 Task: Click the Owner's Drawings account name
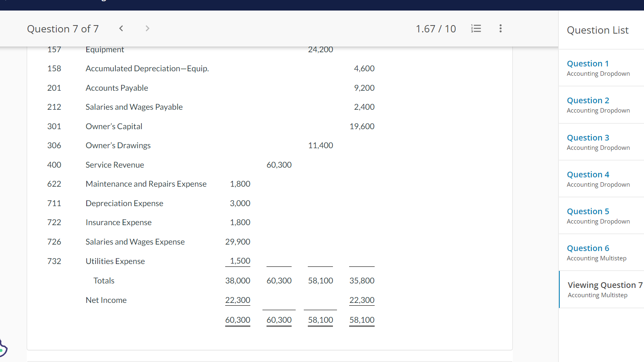(x=118, y=145)
